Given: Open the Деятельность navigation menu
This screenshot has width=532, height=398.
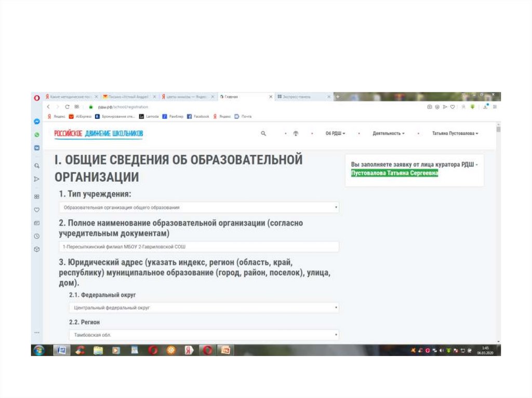Looking at the screenshot, I should pyautogui.click(x=388, y=133).
